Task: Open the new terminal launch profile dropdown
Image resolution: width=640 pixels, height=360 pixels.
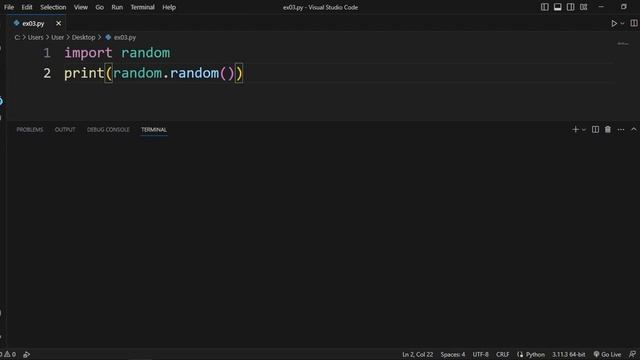Action: point(584,130)
